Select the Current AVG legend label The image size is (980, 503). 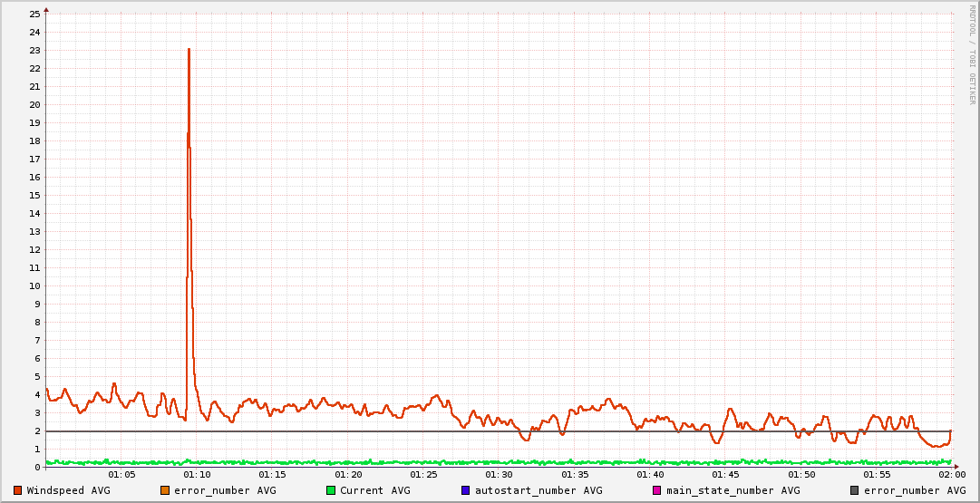374,490
